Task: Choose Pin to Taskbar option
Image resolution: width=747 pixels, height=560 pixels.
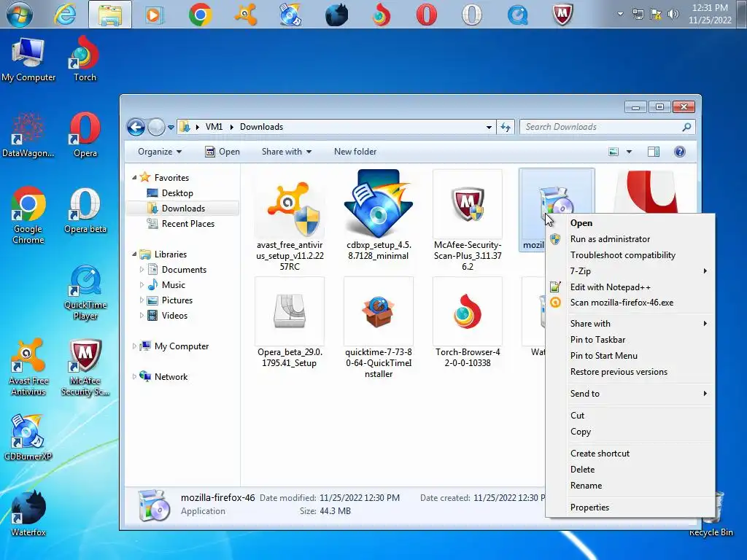Action: click(x=630, y=340)
